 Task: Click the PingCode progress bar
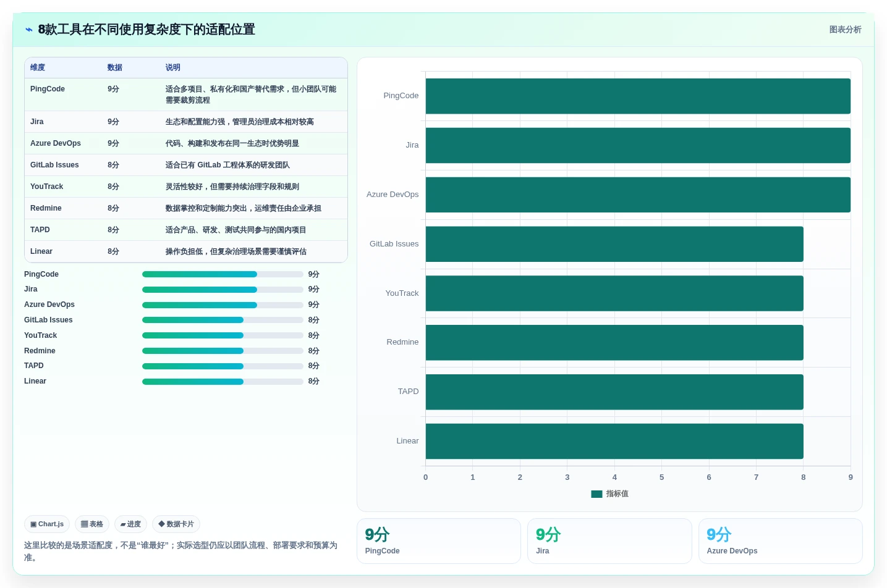pos(223,274)
